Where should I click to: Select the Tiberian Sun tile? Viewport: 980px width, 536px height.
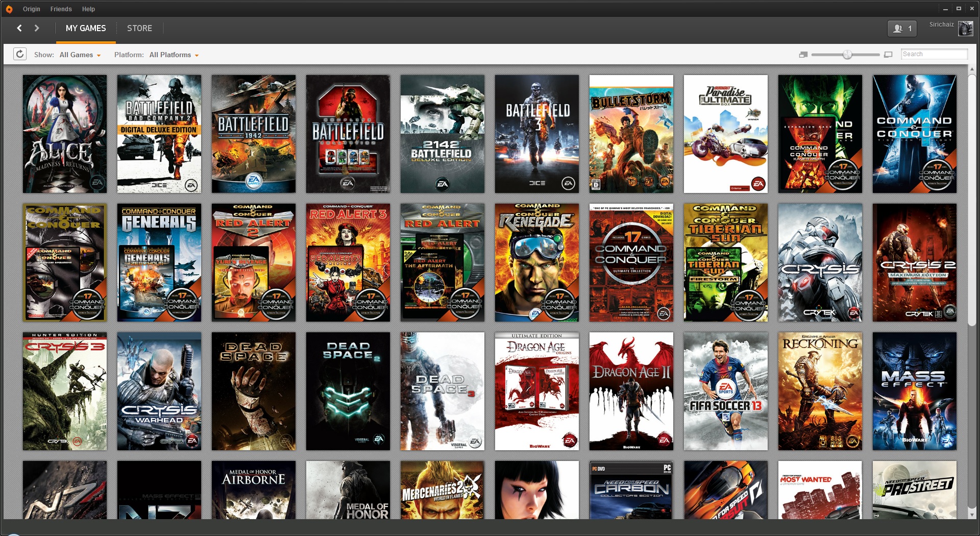pos(726,262)
